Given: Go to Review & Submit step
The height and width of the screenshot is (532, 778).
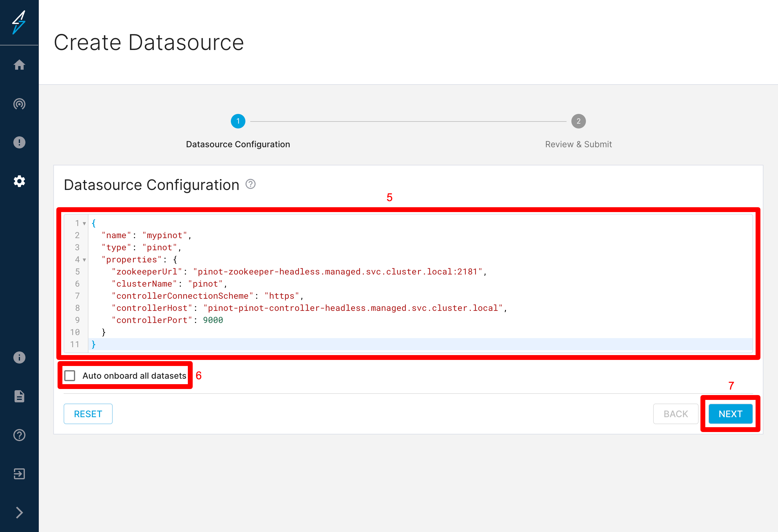Looking at the screenshot, I should point(578,121).
